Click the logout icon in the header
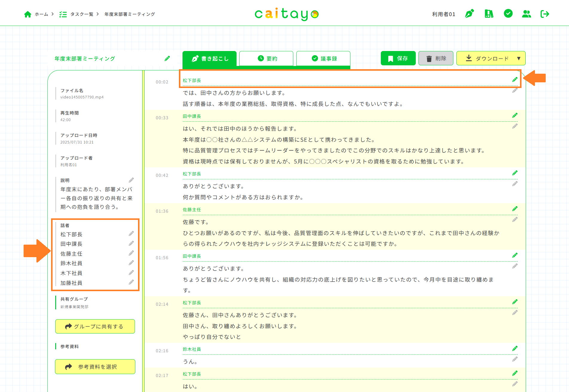The height and width of the screenshot is (392, 569). tap(545, 14)
